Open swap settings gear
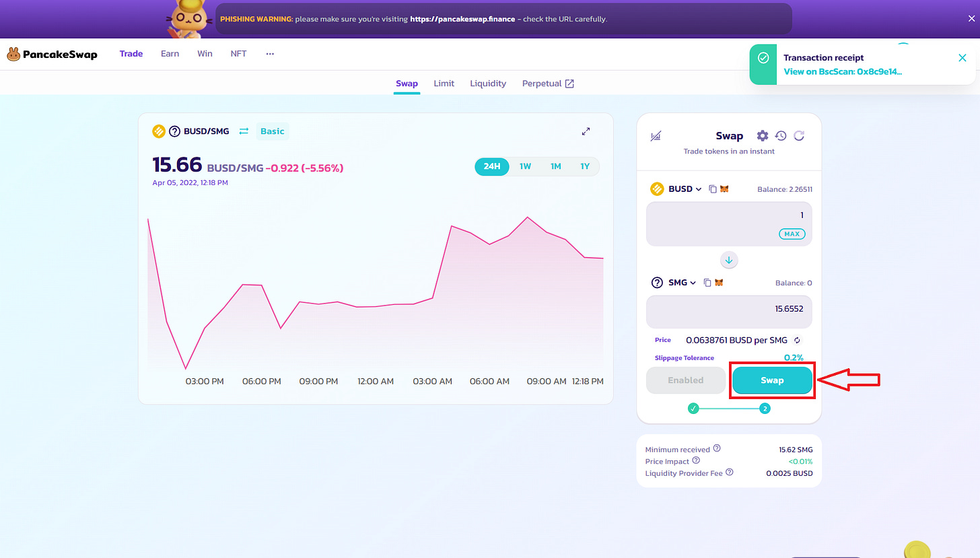The width and height of the screenshot is (980, 558). coord(762,136)
